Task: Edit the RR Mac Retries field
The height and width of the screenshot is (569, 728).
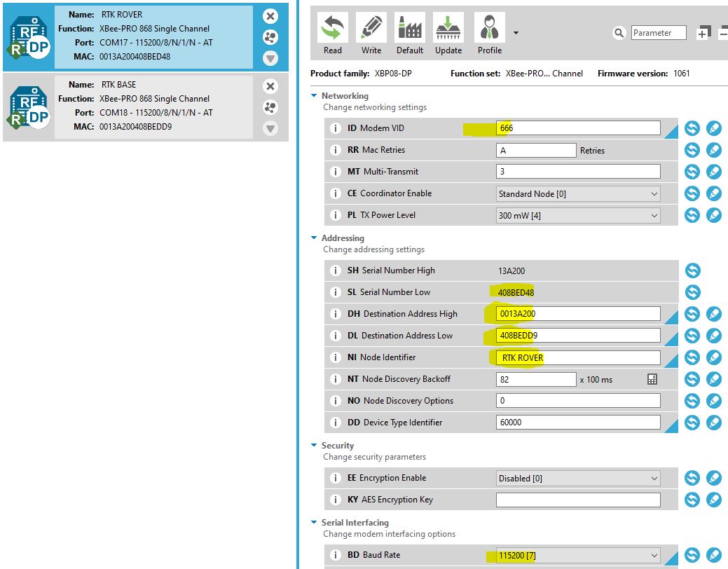Action: click(536, 150)
